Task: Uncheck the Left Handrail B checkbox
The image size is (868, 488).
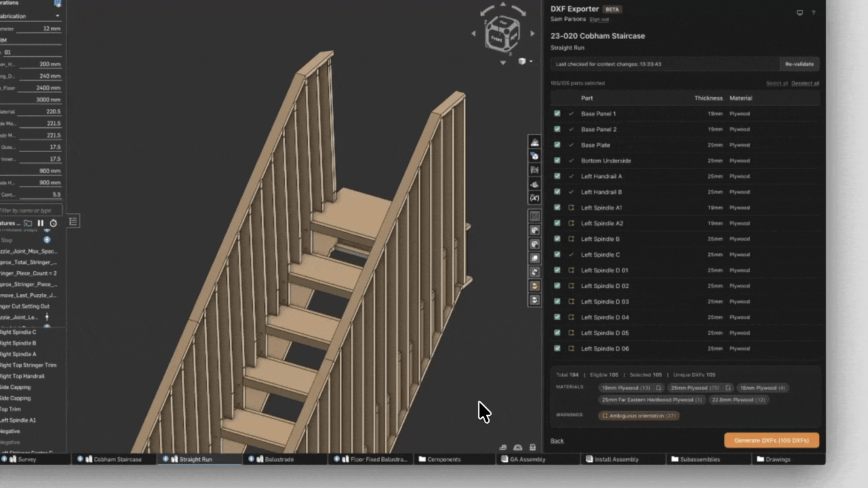Action: [x=557, y=192]
